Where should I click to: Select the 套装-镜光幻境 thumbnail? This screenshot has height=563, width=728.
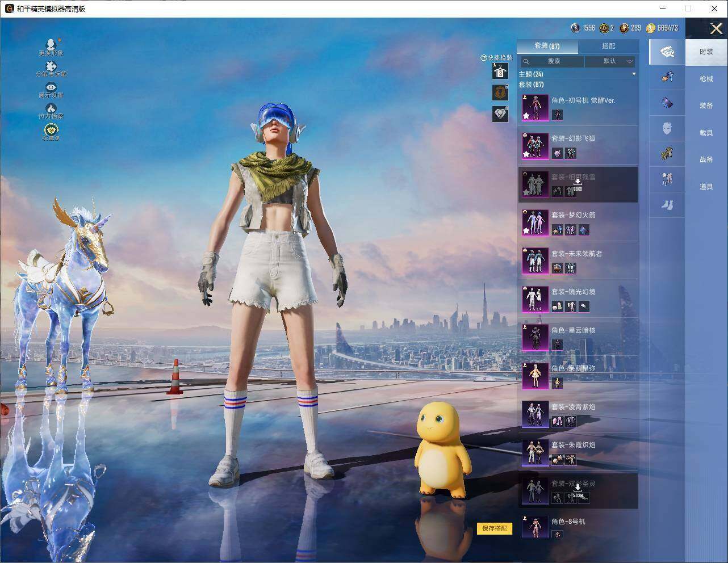pyautogui.click(x=535, y=299)
